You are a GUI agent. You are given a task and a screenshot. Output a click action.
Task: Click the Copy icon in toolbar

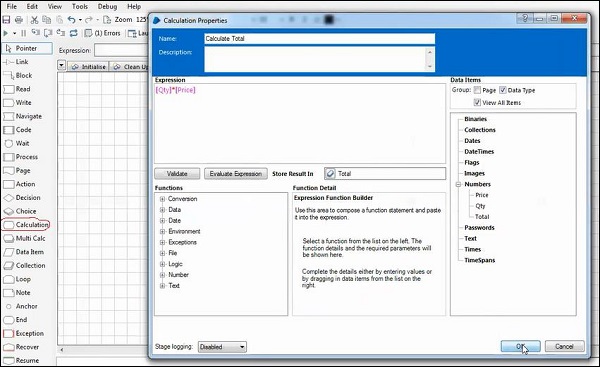[x=46, y=20]
